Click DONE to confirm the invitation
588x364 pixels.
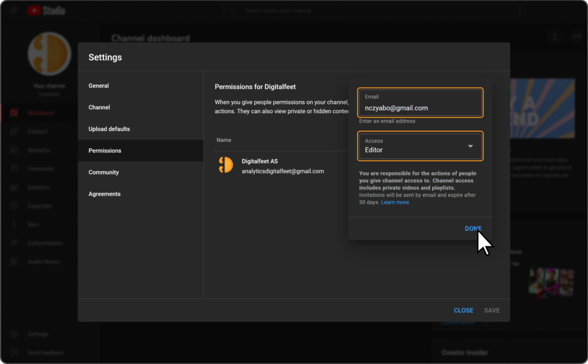473,229
